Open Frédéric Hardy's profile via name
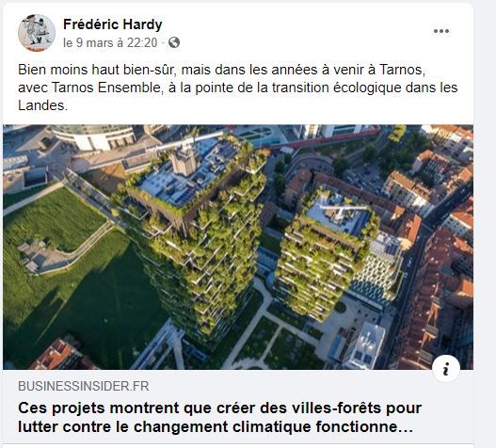Image resolution: width=496 pixels, height=448 pixels. click(x=113, y=24)
